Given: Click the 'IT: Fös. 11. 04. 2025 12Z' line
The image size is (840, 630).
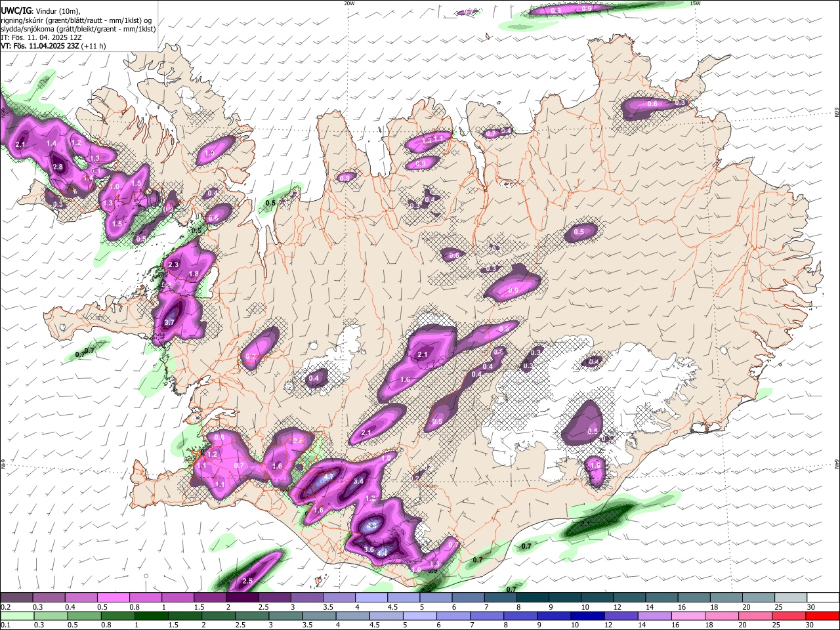Looking at the screenshot, I should [x=41, y=37].
